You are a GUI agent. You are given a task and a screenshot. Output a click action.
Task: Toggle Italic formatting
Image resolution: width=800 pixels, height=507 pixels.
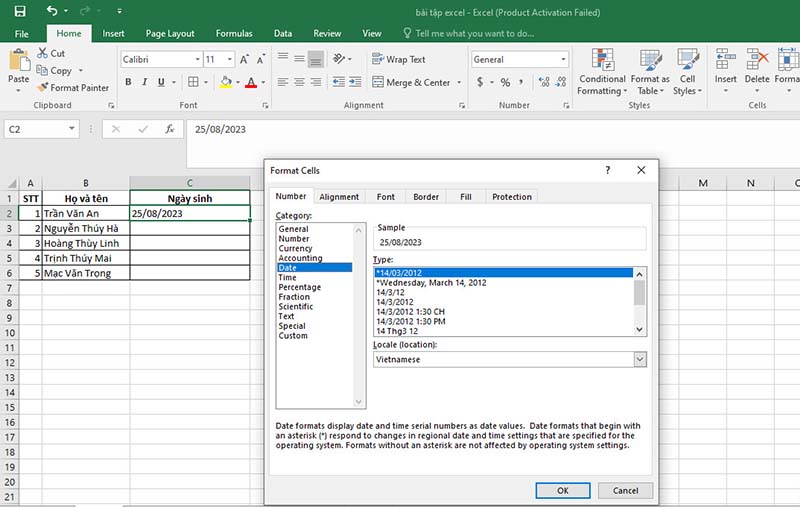coord(144,82)
